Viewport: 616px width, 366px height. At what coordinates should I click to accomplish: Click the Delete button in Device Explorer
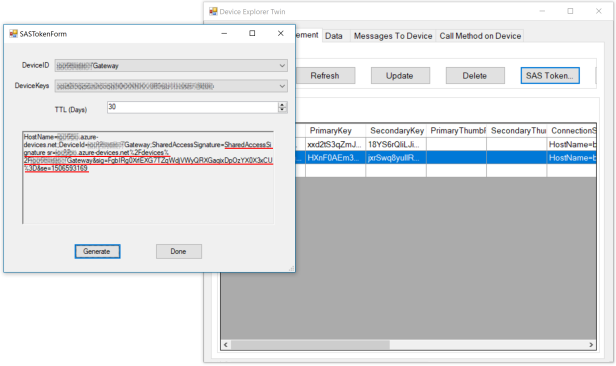[475, 75]
